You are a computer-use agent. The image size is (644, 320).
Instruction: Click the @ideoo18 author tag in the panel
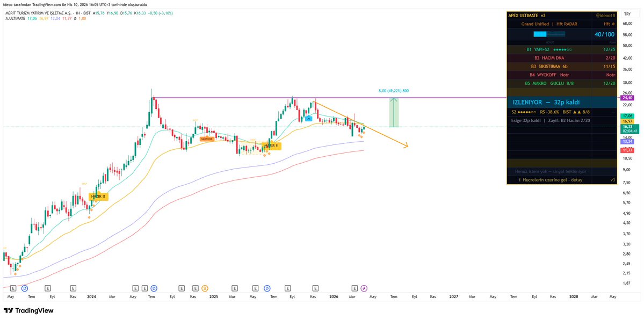click(605, 15)
